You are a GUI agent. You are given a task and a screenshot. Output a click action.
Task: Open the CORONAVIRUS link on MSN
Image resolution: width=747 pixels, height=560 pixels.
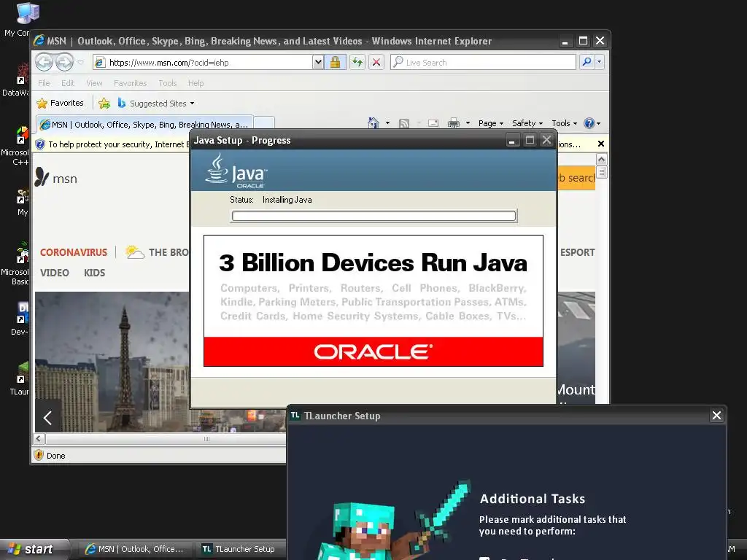pos(74,252)
